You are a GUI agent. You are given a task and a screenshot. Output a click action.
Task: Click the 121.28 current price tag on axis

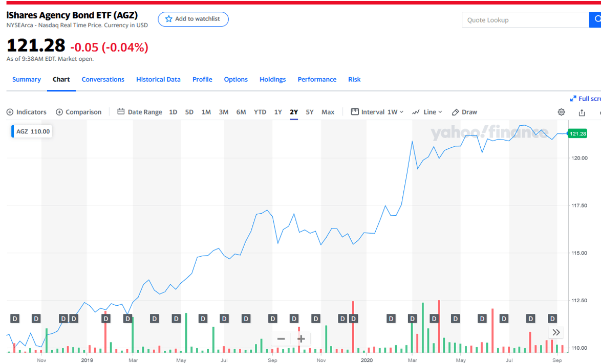[577, 133]
